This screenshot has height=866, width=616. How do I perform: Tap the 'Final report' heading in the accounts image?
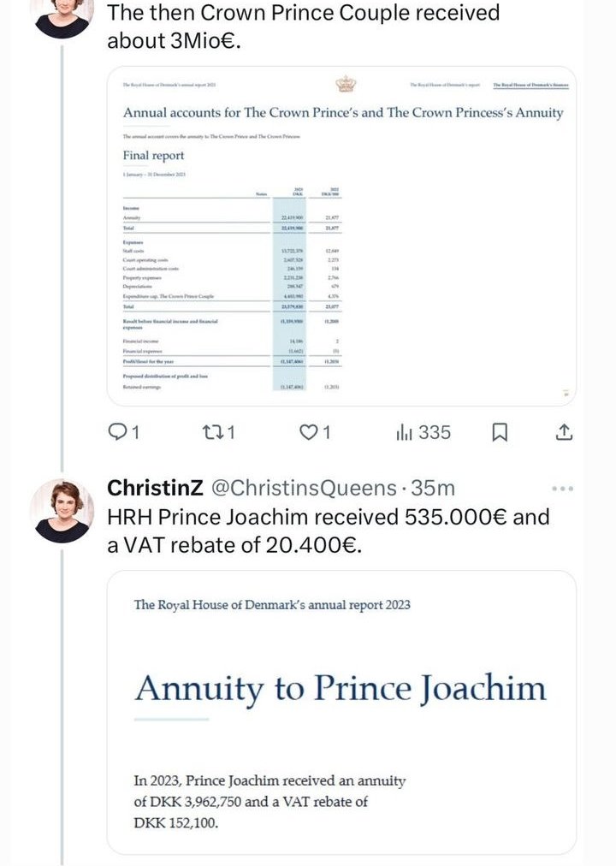coord(154,156)
